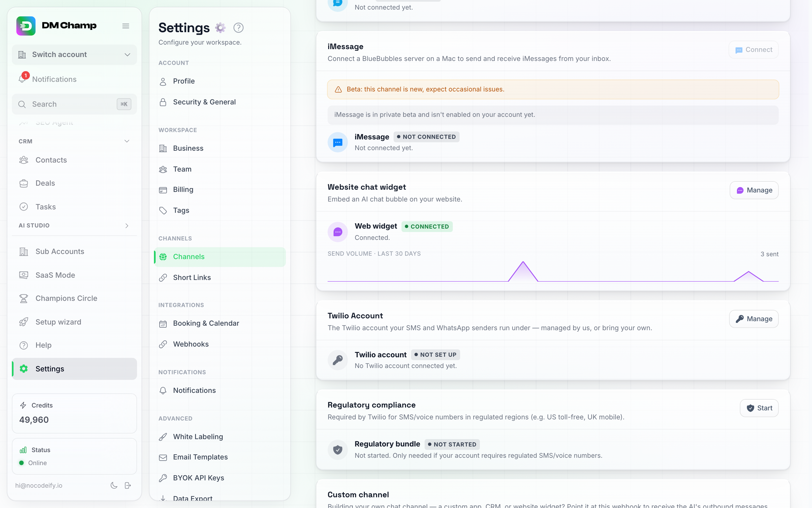Open Email Templates settings
The height and width of the screenshot is (508, 812).
(220, 457)
